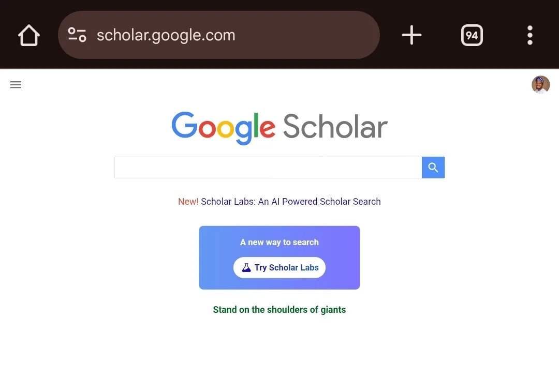Click the search magnifier button

433,168
